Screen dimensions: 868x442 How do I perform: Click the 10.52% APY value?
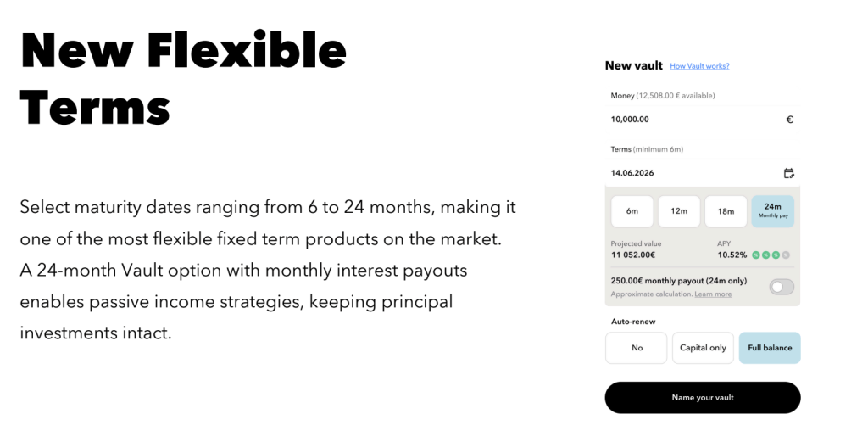pyautogui.click(x=732, y=255)
